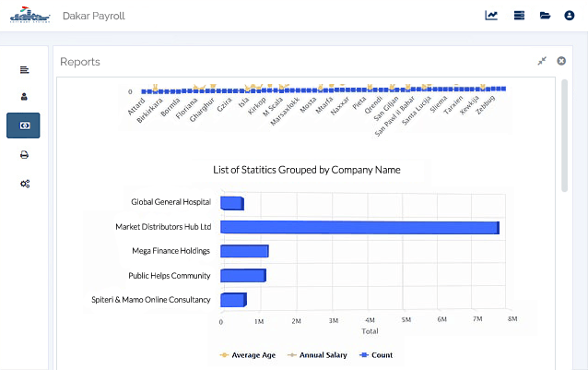Click the Global General Hospital bar

point(232,203)
